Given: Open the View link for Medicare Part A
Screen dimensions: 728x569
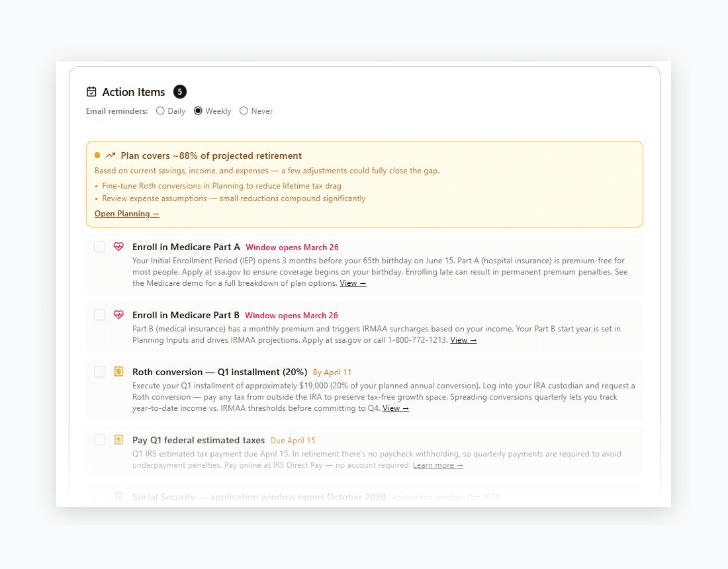Looking at the screenshot, I should coord(352,283).
